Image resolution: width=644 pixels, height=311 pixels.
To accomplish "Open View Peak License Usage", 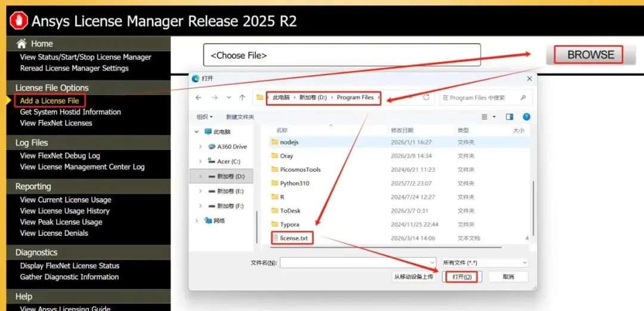I will [61, 222].
